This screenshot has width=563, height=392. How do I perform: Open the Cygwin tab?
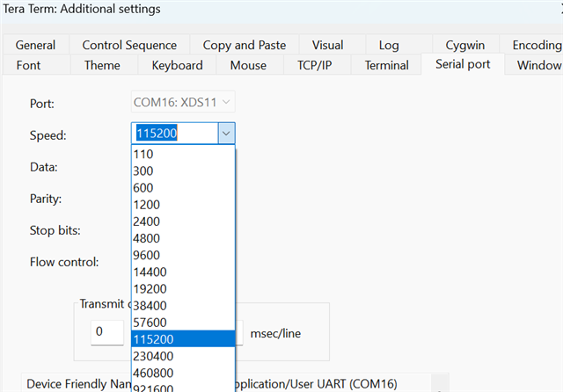(x=464, y=45)
